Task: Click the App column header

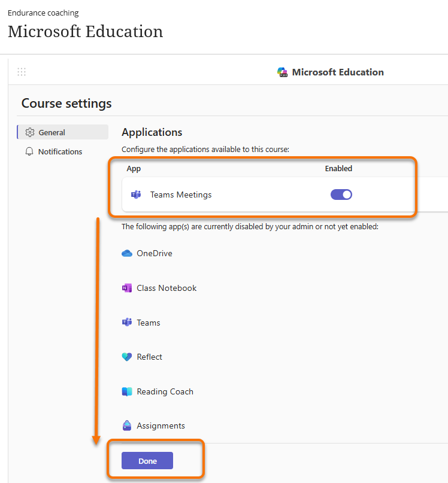Action: tap(133, 168)
